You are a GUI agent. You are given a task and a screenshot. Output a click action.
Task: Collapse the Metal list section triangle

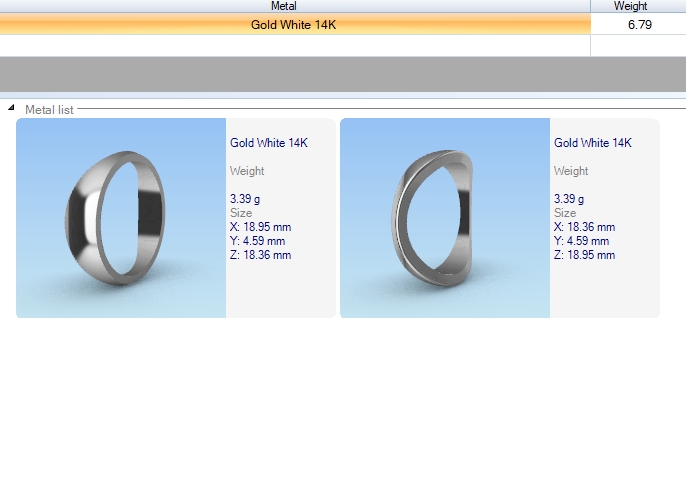[x=11, y=108]
